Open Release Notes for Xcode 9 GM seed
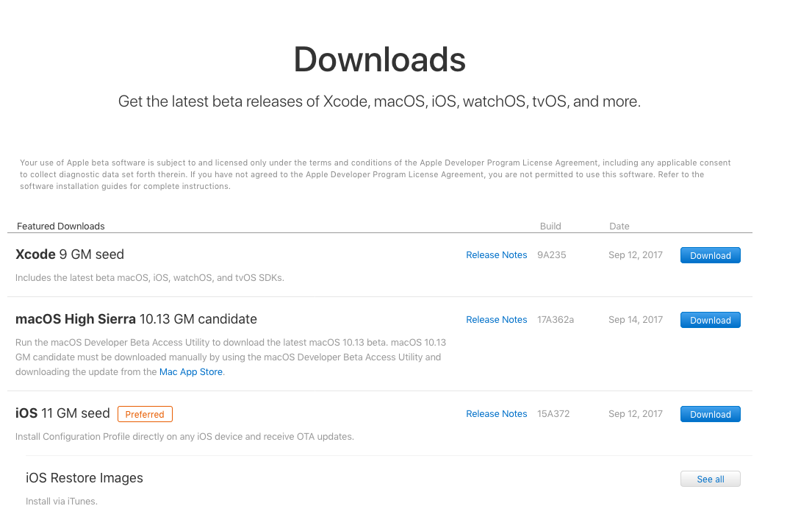The image size is (812, 517). (x=496, y=255)
